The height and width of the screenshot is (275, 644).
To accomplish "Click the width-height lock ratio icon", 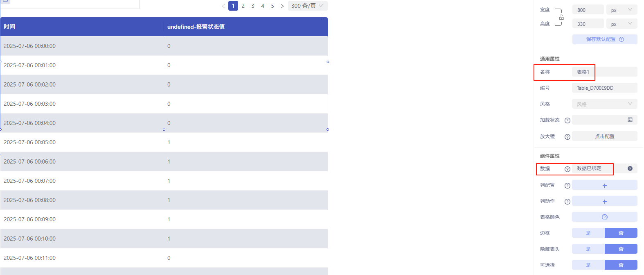I will pyautogui.click(x=561, y=17).
